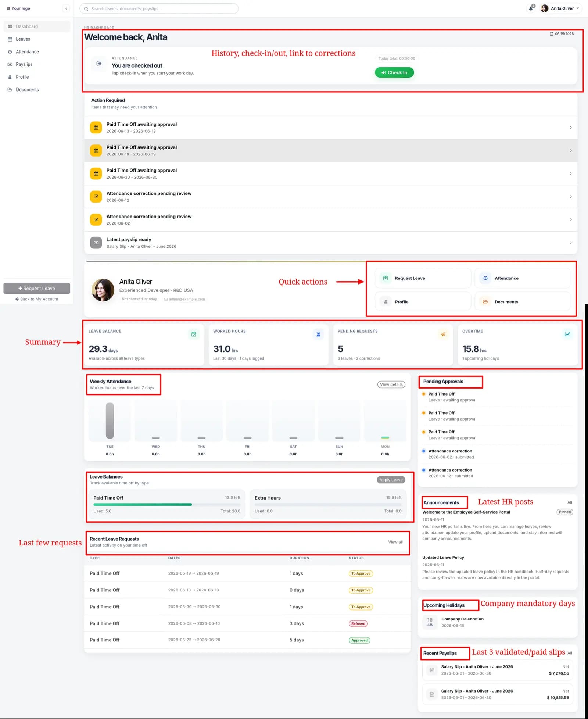
Task: Click Attendance quick action card
Action: click(523, 278)
